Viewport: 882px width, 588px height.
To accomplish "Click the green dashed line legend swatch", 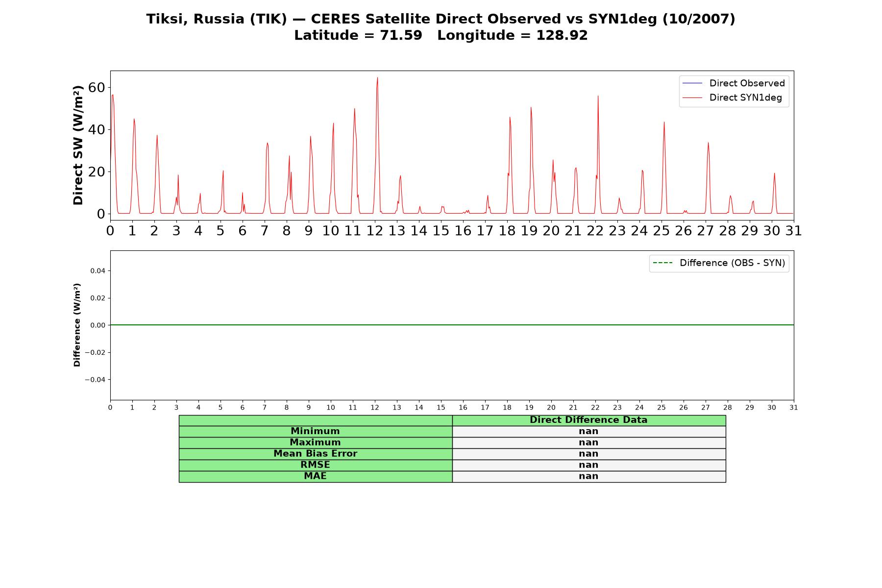I will tap(662, 263).
